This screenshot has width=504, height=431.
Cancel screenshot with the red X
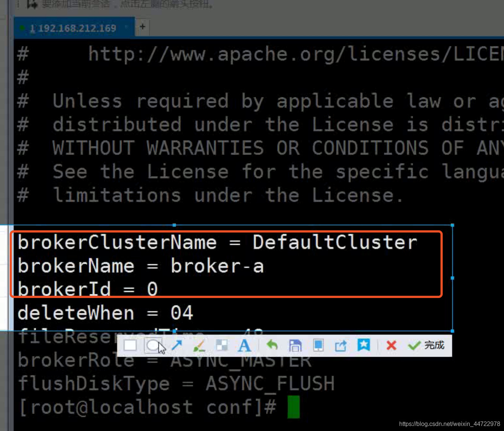pos(391,346)
